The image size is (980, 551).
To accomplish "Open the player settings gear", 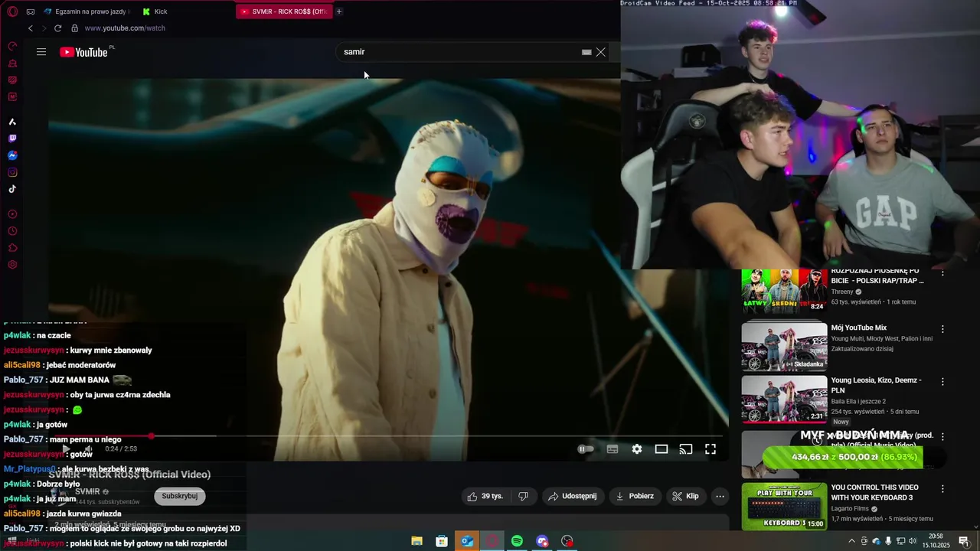I will (x=637, y=449).
